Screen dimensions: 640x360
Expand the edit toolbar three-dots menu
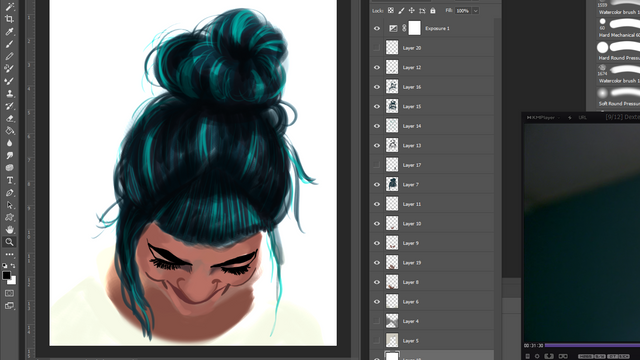[9, 254]
